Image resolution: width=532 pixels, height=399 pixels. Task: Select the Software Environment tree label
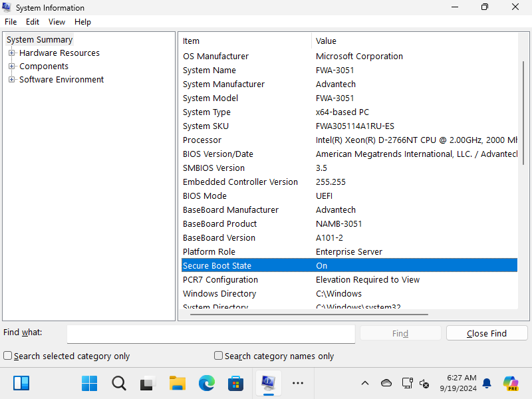pos(61,79)
